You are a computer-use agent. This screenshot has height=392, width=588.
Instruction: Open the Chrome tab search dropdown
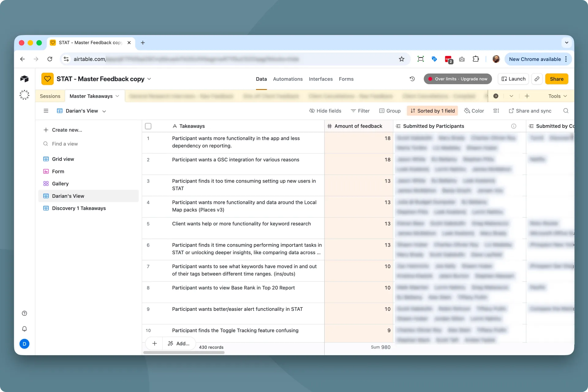point(567,43)
